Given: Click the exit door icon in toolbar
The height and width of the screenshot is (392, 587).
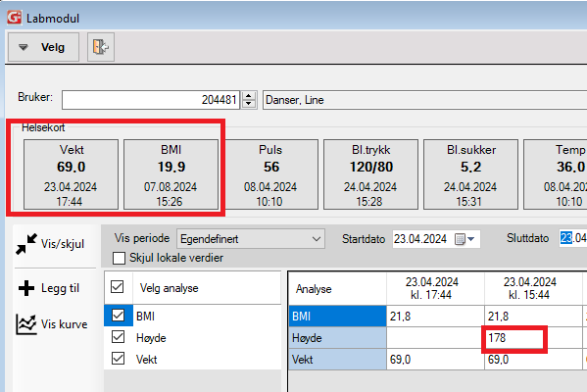Looking at the screenshot, I should coord(101,47).
